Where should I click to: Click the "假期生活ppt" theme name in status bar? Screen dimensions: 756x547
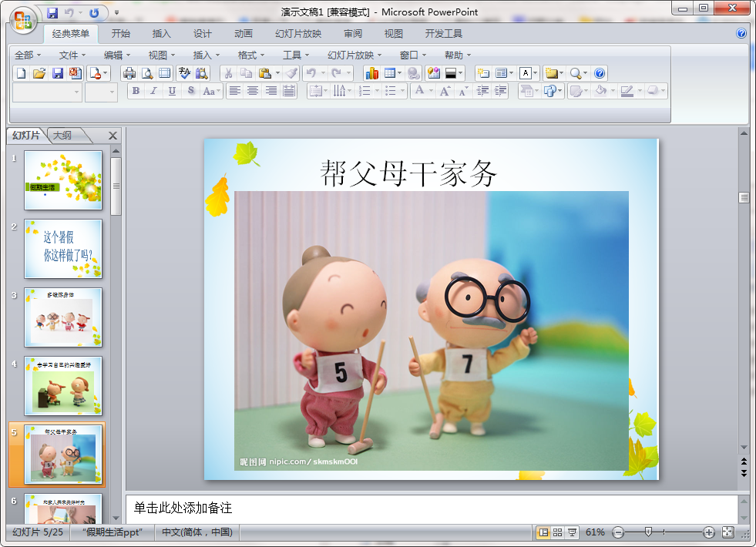coord(113,532)
